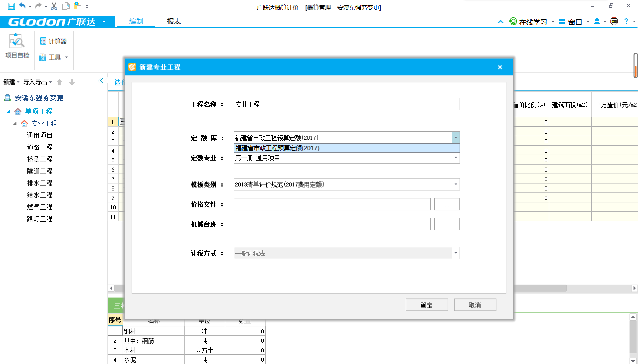This screenshot has width=638, height=364.
Task: Click the Save icon in quick access toolbar
Action: 11,6
